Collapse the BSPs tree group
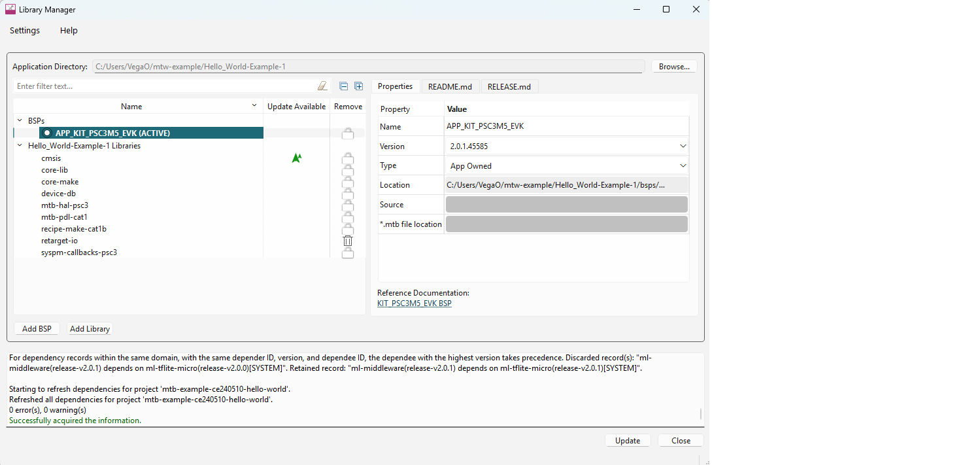Viewport: 980px width, 465px height. 19,121
